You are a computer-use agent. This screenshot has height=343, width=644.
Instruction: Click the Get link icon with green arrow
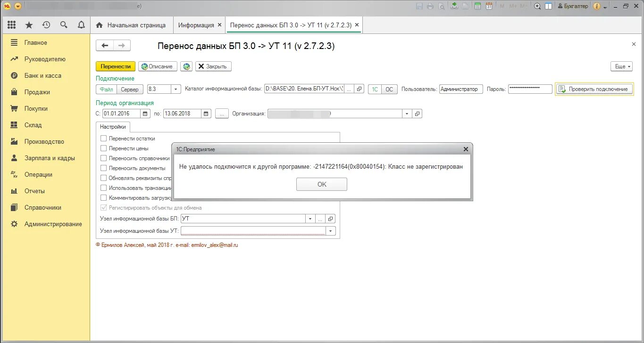point(454,6)
